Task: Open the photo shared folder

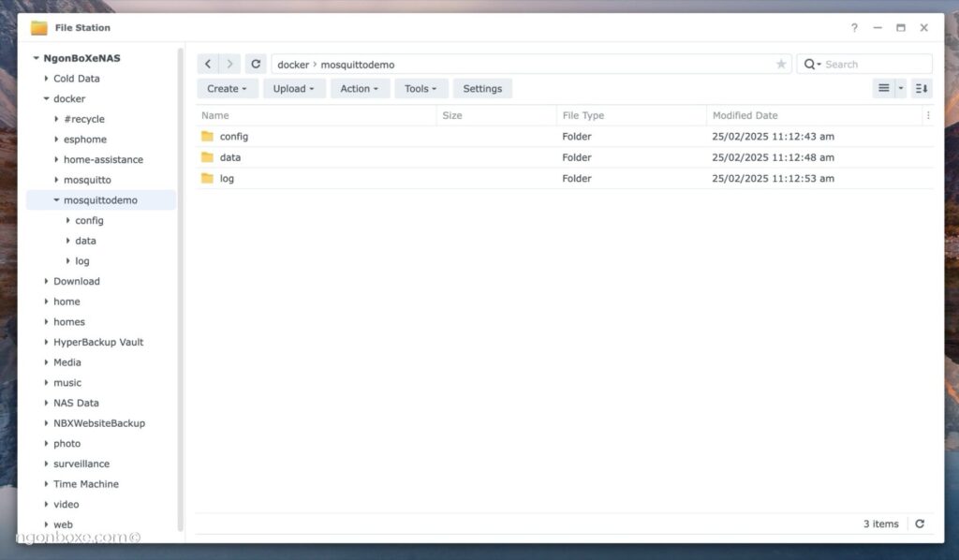Action: coord(66,443)
